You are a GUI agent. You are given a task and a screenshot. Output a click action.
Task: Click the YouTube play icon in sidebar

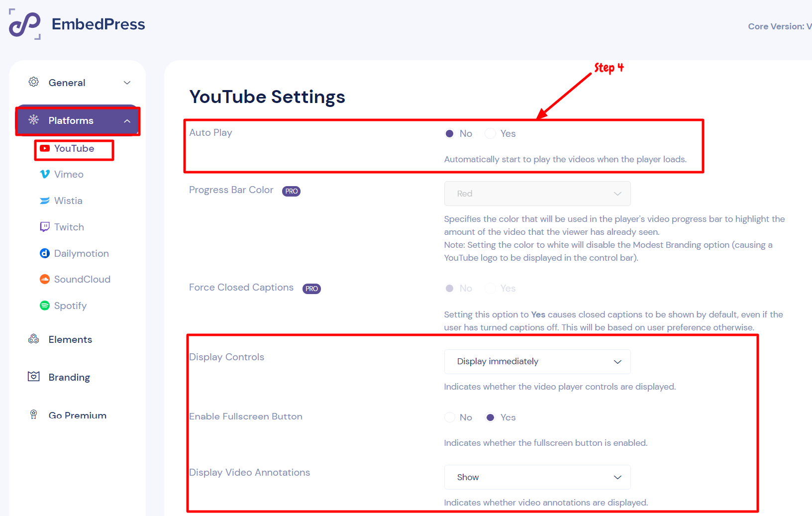pos(45,148)
